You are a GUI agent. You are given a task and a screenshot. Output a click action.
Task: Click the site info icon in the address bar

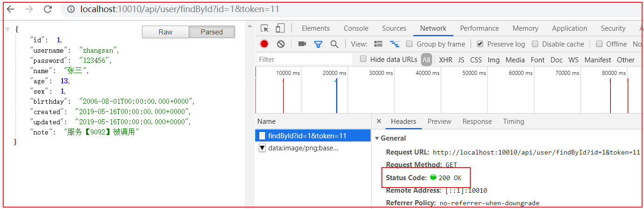(71, 9)
